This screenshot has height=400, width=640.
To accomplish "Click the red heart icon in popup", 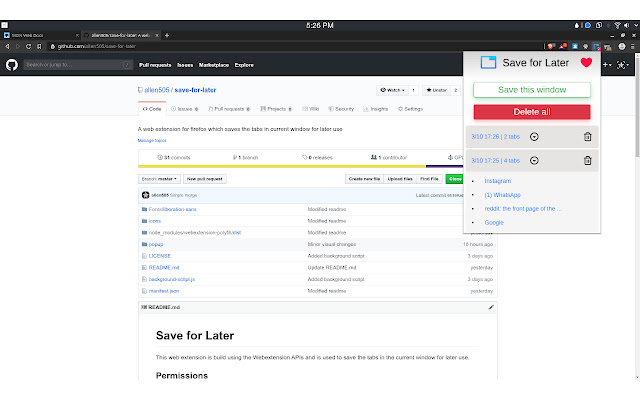I will (x=587, y=63).
